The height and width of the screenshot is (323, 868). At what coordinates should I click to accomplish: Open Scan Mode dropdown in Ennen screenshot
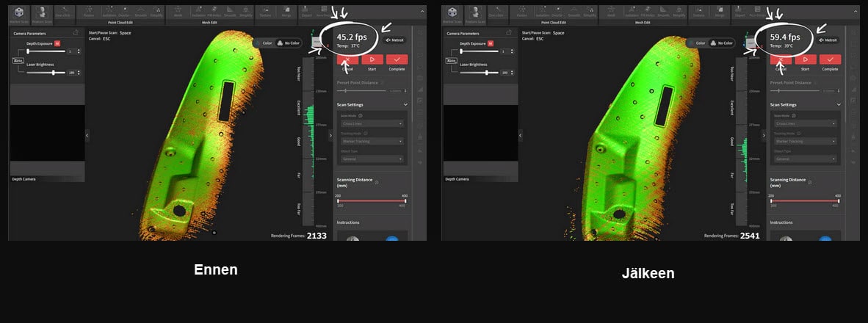372,123
